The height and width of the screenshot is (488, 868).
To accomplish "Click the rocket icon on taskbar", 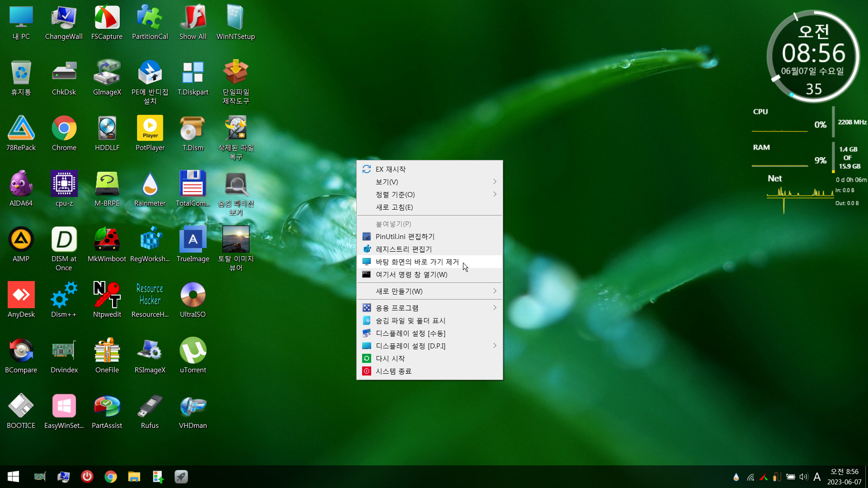I will tap(181, 477).
